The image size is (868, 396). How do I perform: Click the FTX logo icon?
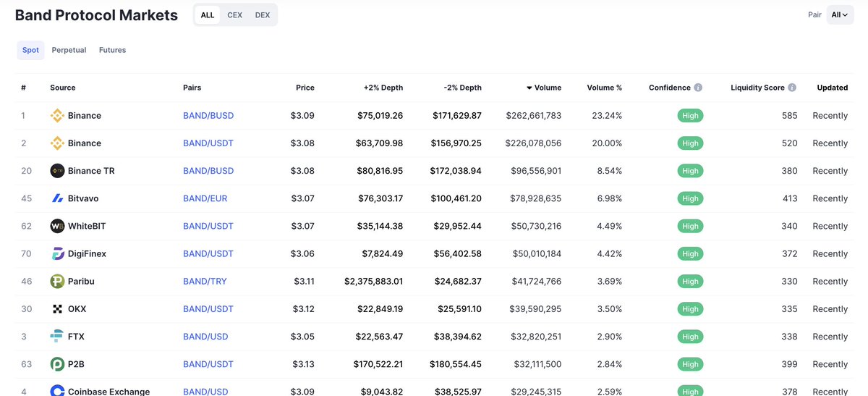(x=57, y=337)
